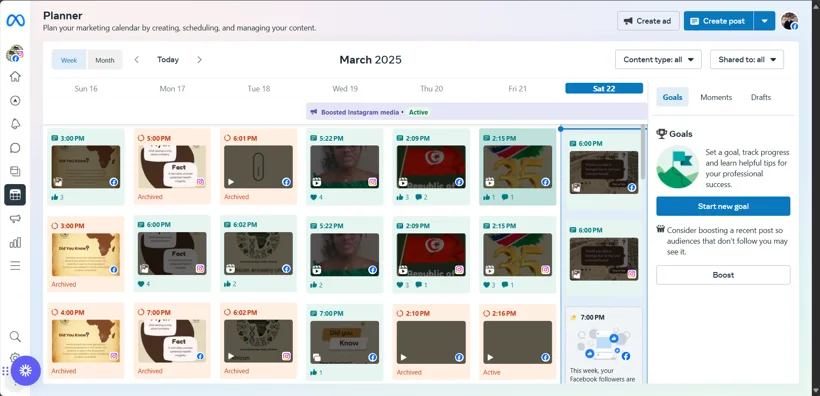This screenshot has height=396, width=820.
Task: Open profile picture at top right
Action: [789, 21]
